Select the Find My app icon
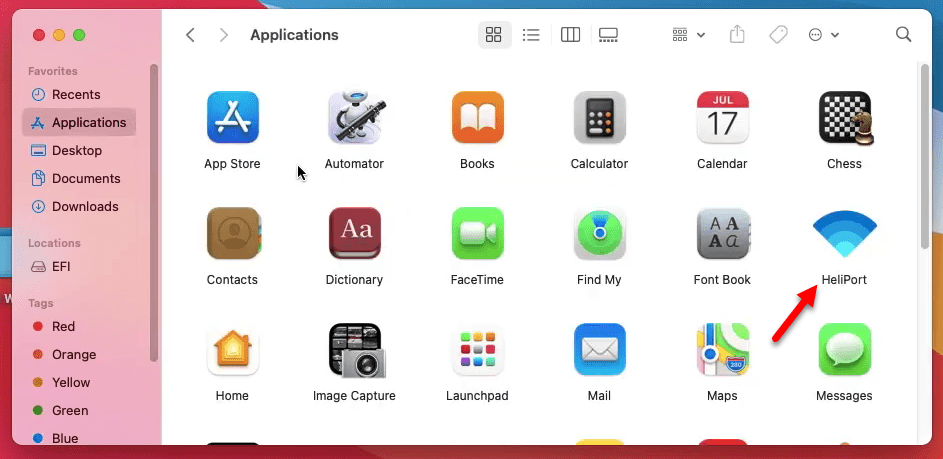This screenshot has width=943, height=459. (599, 233)
